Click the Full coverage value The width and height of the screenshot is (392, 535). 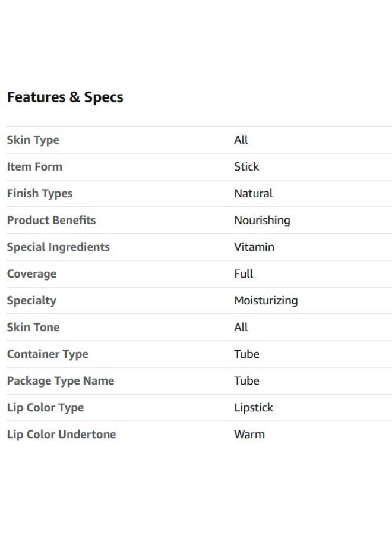pyautogui.click(x=244, y=273)
